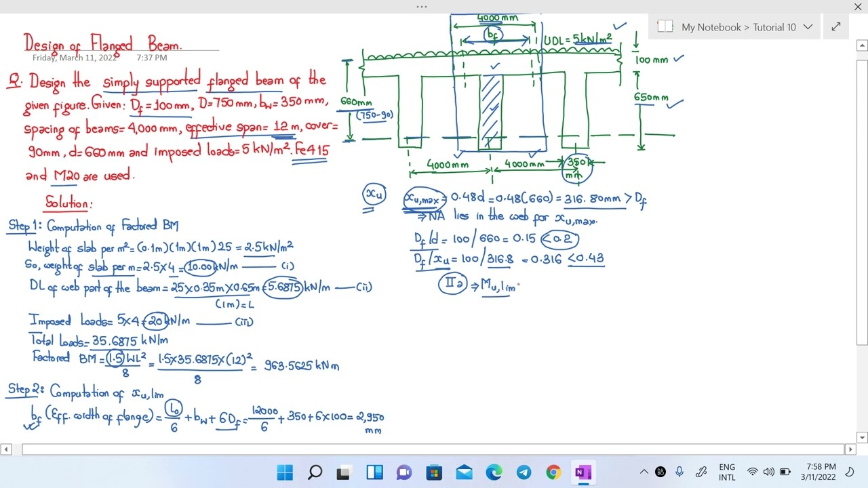
Task: Click the vertical scrollbar down arrow
Action: pos(863,437)
